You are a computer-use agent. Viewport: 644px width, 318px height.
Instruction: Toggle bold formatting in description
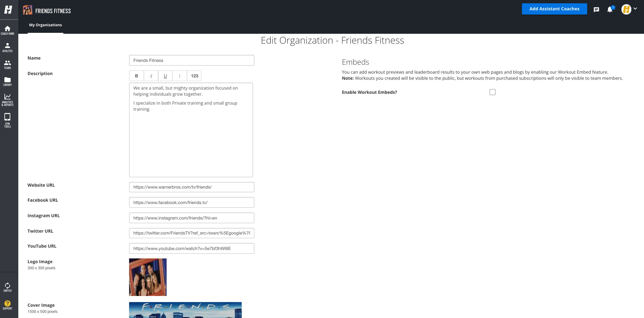(137, 76)
